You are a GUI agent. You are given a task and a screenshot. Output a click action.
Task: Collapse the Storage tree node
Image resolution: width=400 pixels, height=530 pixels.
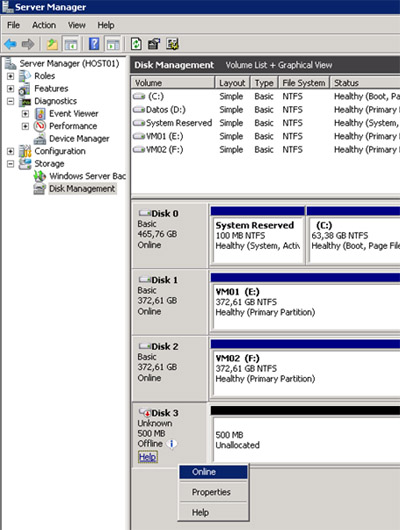point(10,164)
